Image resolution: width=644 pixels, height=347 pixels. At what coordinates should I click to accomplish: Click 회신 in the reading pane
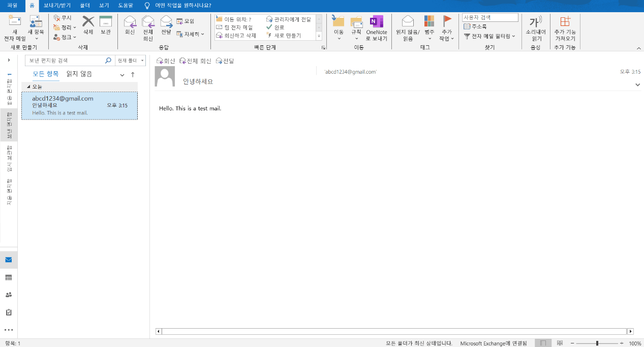point(166,61)
